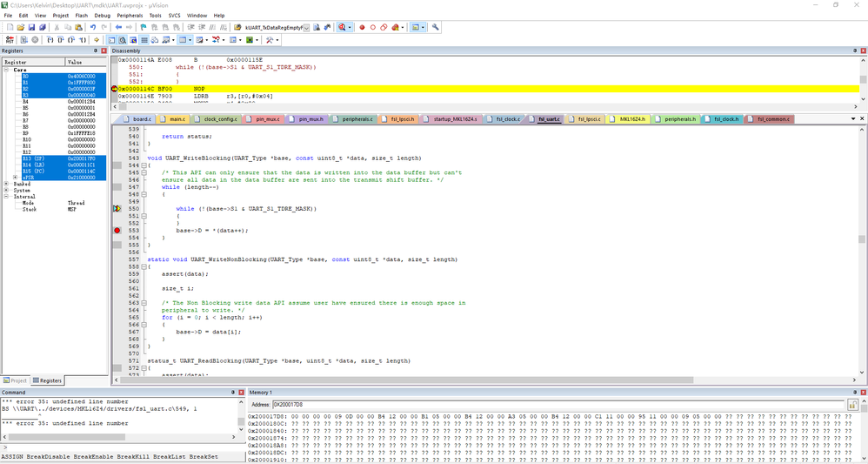Click the Step Over icon
The height and width of the screenshot is (464, 868).
pos(61,40)
